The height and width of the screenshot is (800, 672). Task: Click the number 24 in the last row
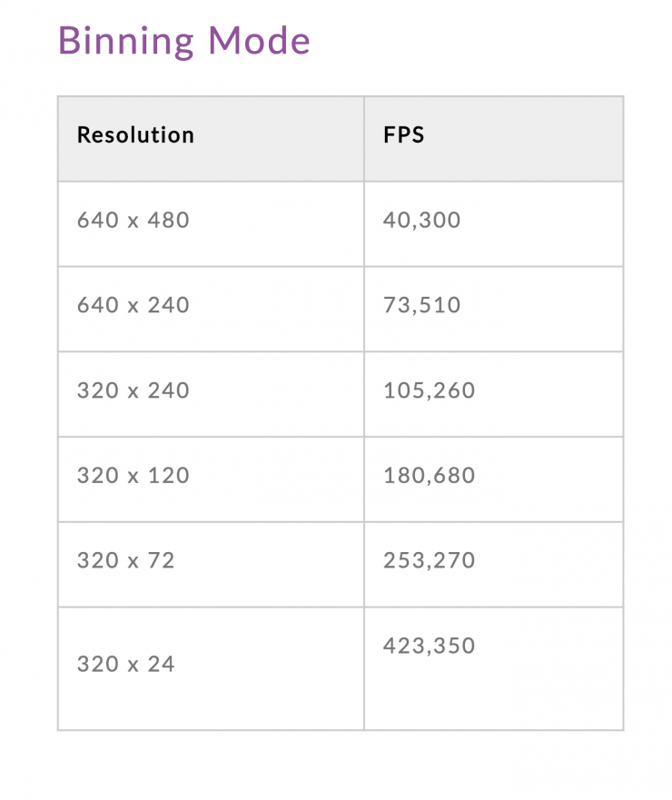click(x=162, y=665)
